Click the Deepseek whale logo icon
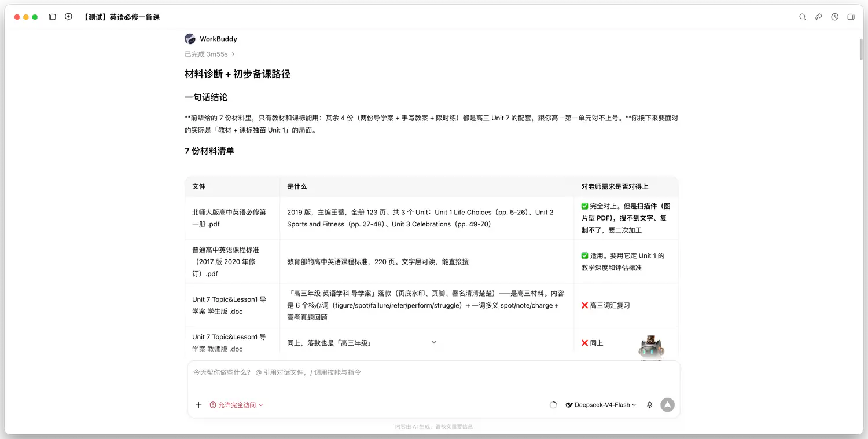This screenshot has width=868, height=439. click(569, 405)
